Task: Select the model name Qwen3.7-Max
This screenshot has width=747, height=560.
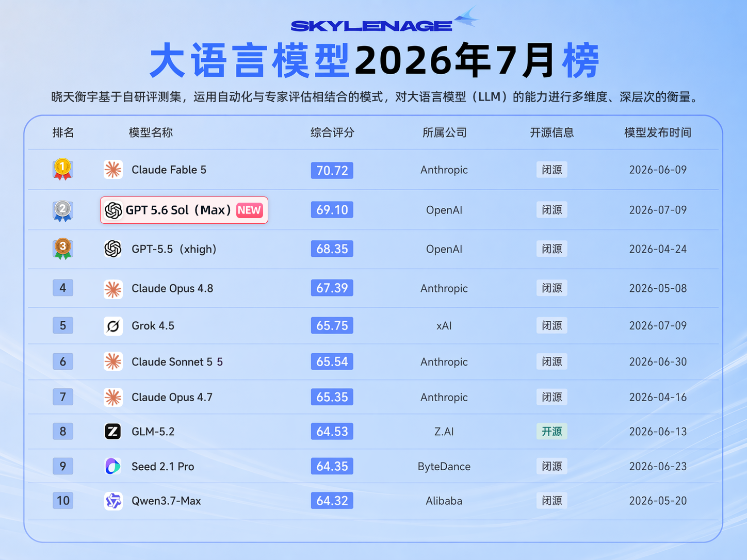Action: [x=166, y=501]
